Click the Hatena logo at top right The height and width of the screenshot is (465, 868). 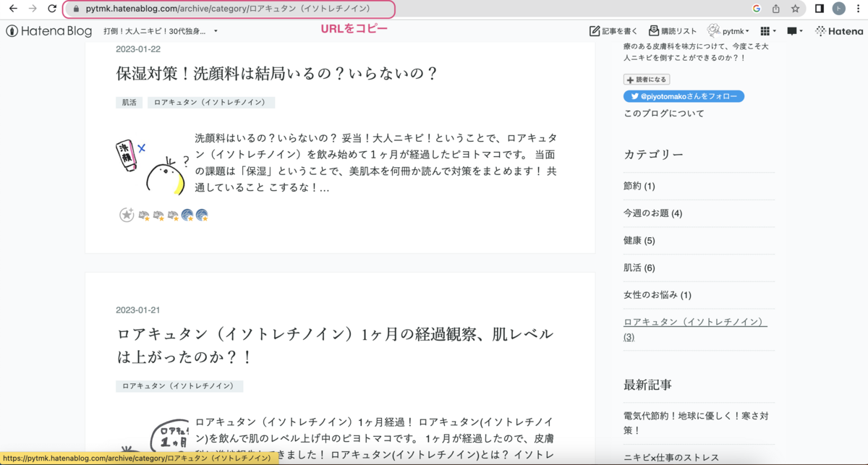click(839, 31)
